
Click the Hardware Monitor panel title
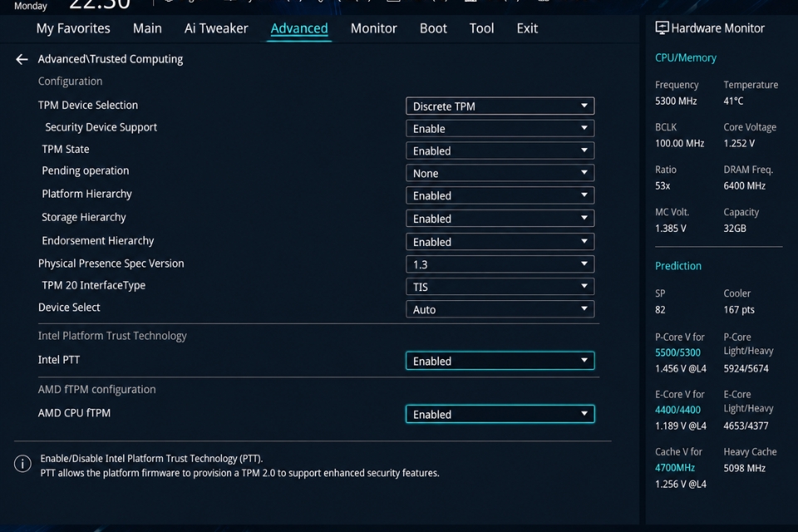[x=717, y=28]
